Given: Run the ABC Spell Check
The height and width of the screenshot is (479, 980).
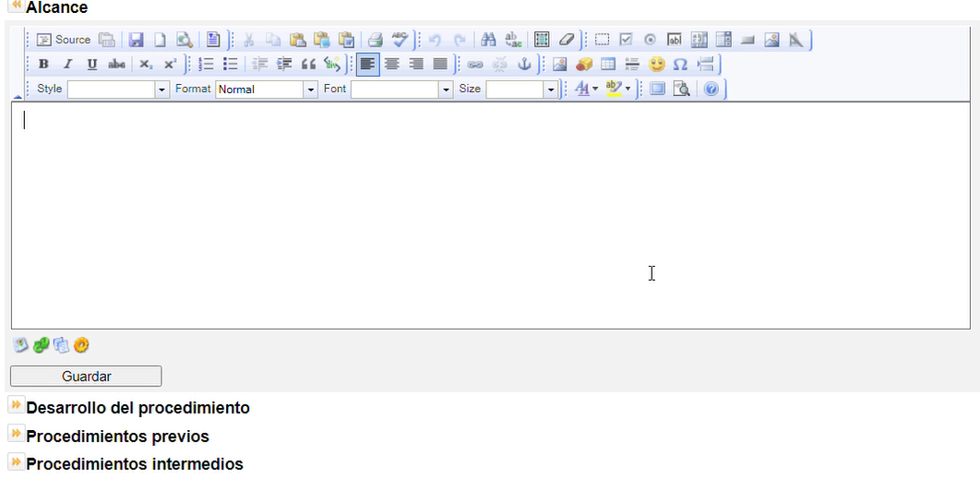Looking at the screenshot, I should 400,40.
